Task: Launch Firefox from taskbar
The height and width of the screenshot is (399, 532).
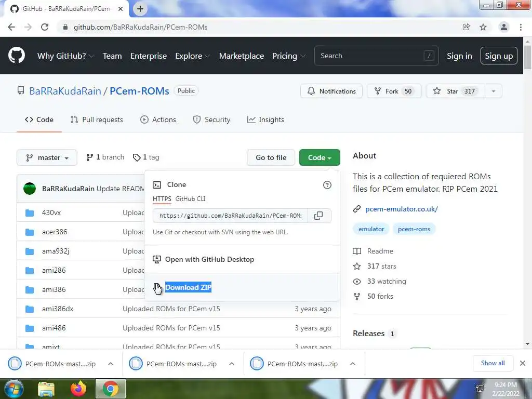Action: 78,389
